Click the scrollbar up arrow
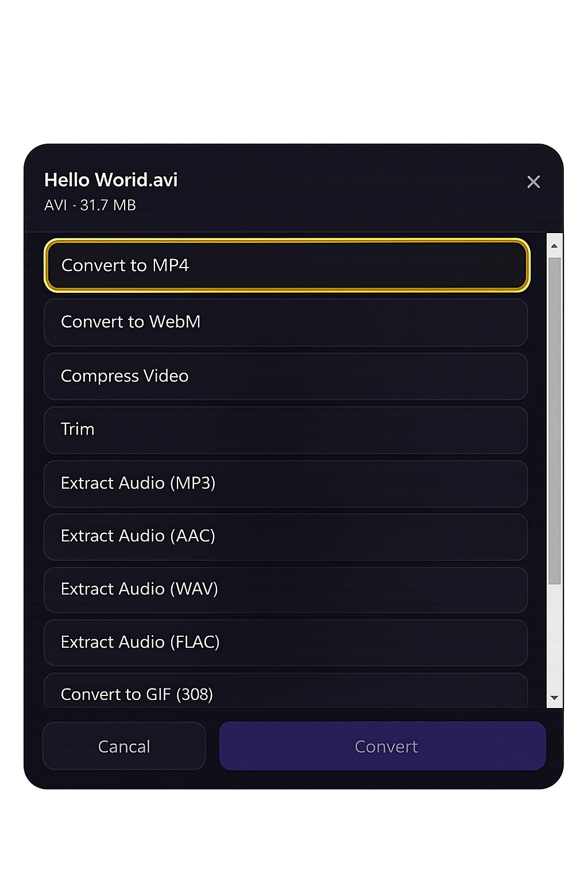Viewport: 588px width, 882px height. pyautogui.click(x=554, y=246)
